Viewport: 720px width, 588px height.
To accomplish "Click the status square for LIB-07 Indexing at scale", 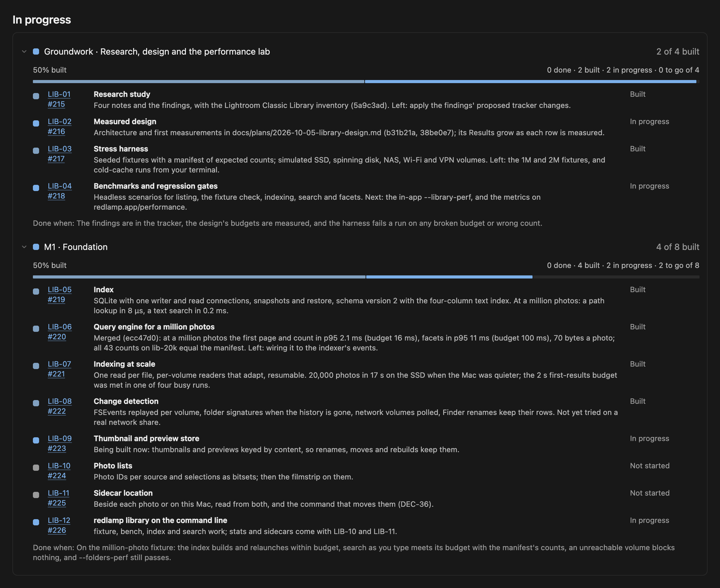I will pos(36,366).
